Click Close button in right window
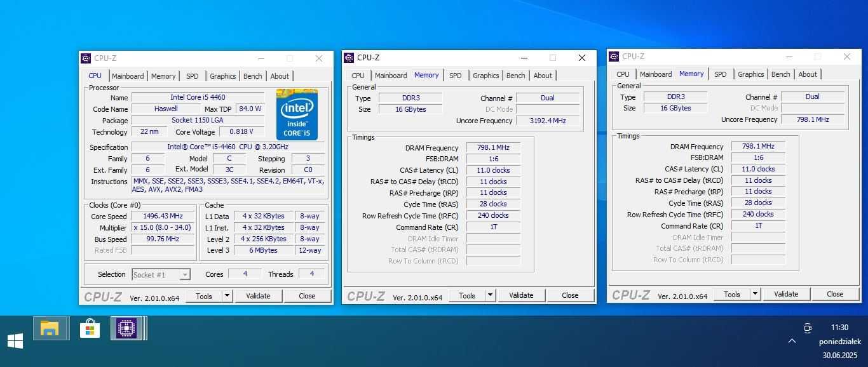The image size is (868, 367). pos(835,294)
